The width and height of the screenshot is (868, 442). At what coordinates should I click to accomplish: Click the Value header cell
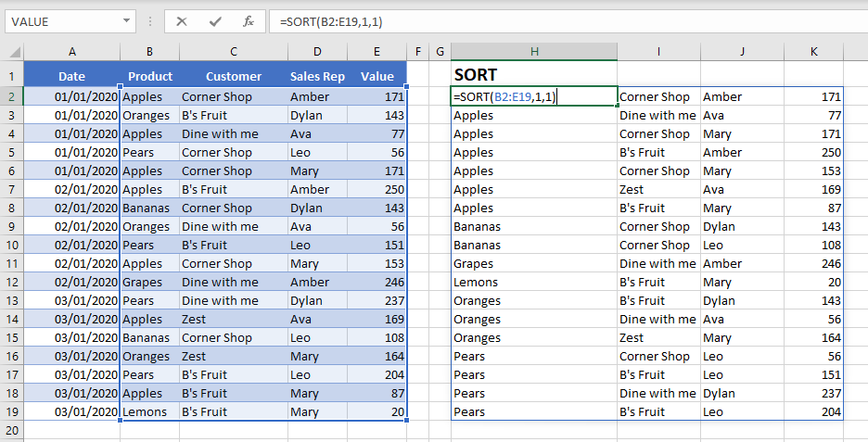click(x=377, y=76)
